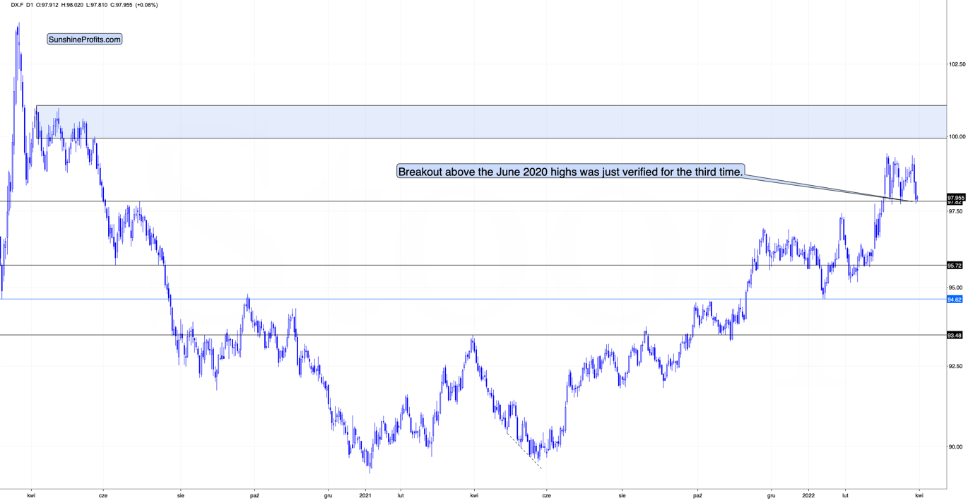Click the 92.50 price axis label
The height and width of the screenshot is (503, 980).
(957, 366)
